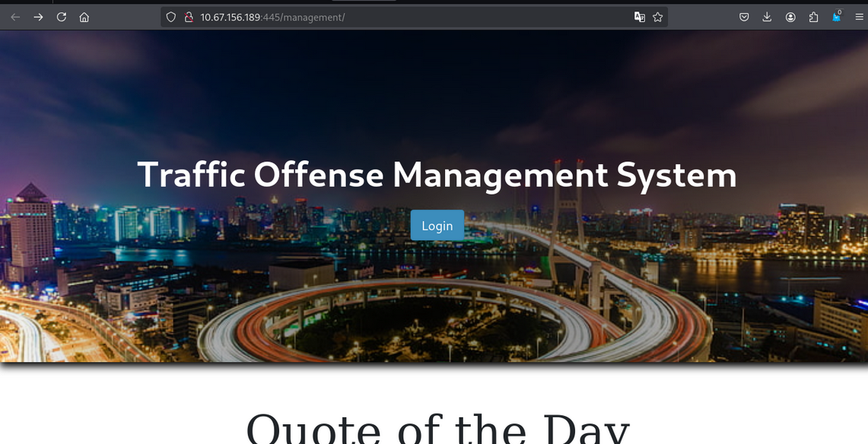The height and width of the screenshot is (444, 868).
Task: Open the downloads panel
Action: pos(767,17)
